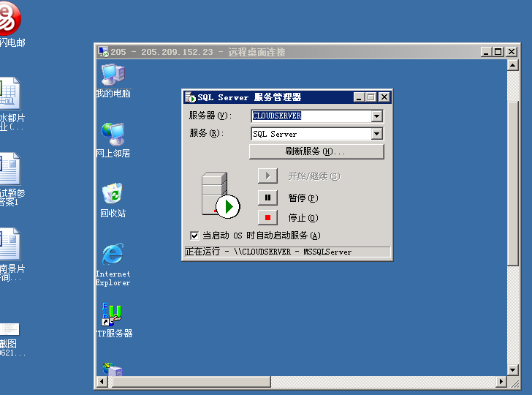532x395 pixels.
Task: Launch Internet Explorer on the remote desktop
Action: tap(113, 254)
